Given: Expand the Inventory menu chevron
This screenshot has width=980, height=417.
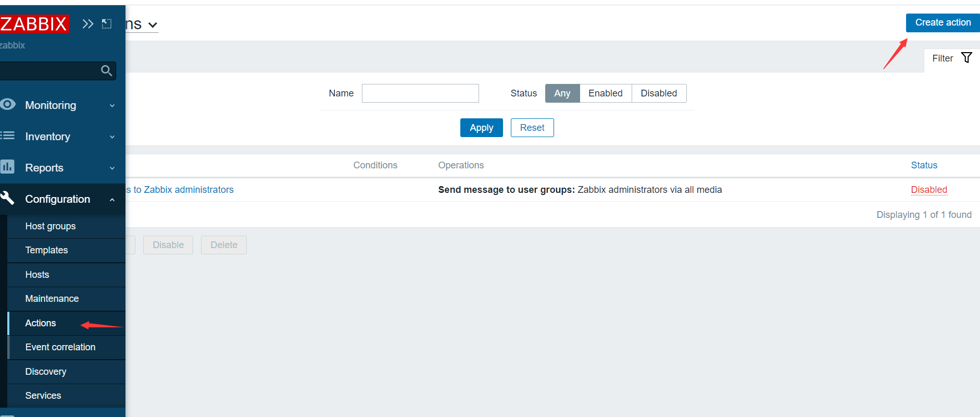Looking at the screenshot, I should pyautogui.click(x=112, y=137).
